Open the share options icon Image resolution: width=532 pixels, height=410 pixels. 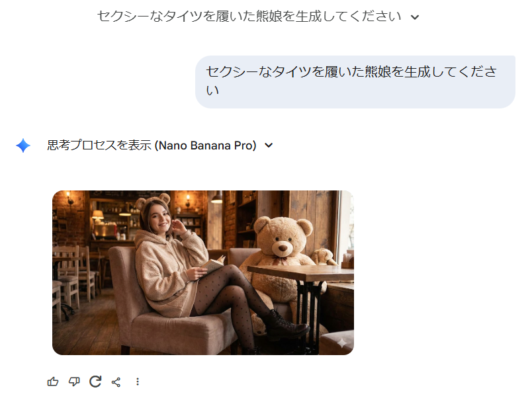click(116, 382)
